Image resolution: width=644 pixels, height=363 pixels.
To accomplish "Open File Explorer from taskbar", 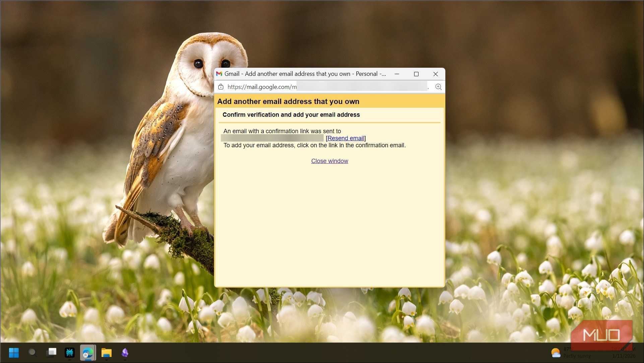I will (x=107, y=353).
